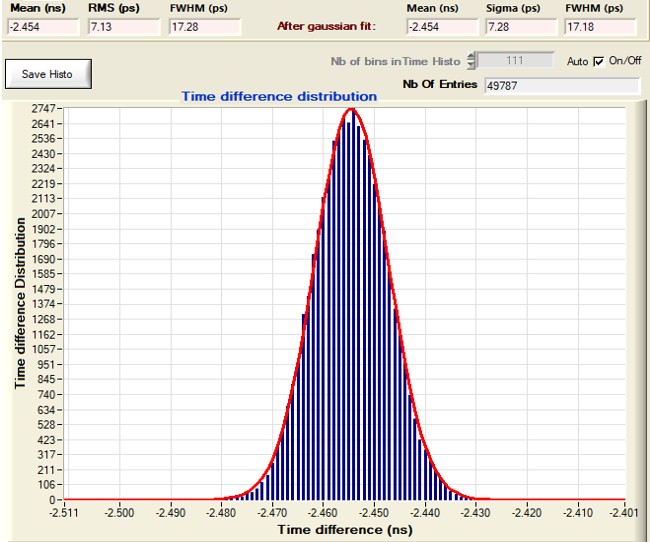Click the Time difference distribution chart title
The width and height of the screenshot is (650, 542).
pos(279,97)
